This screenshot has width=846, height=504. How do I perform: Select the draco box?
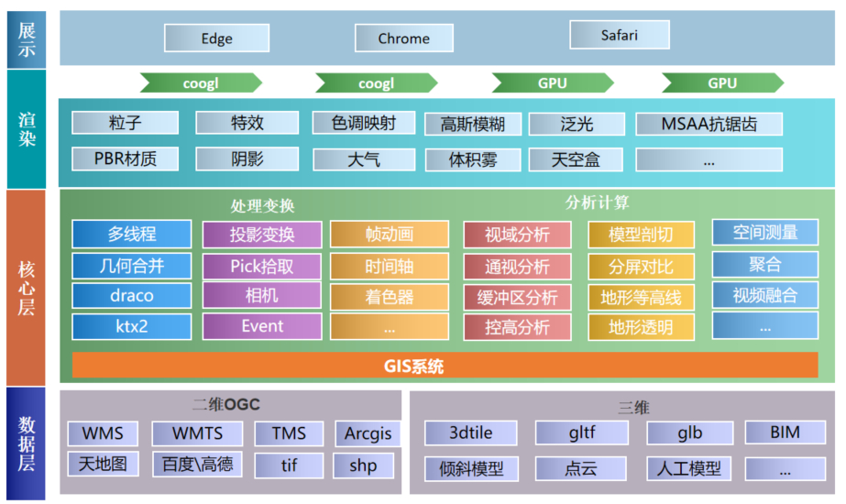pos(132,296)
